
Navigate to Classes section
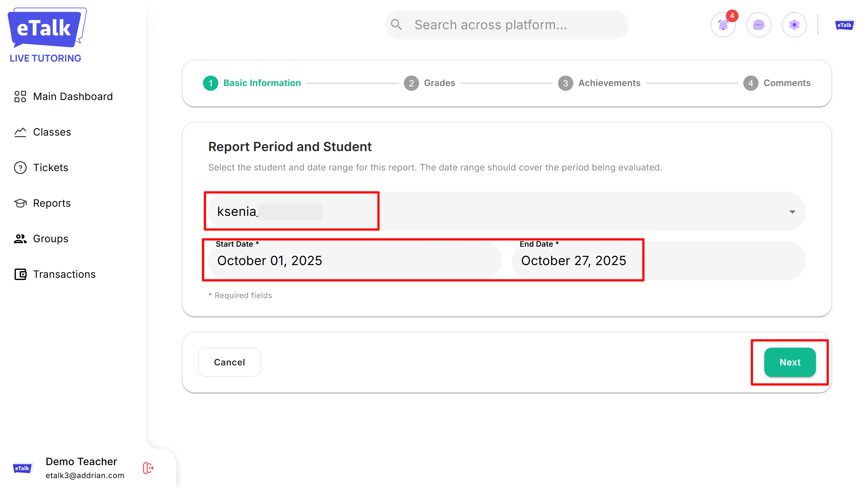click(x=52, y=132)
